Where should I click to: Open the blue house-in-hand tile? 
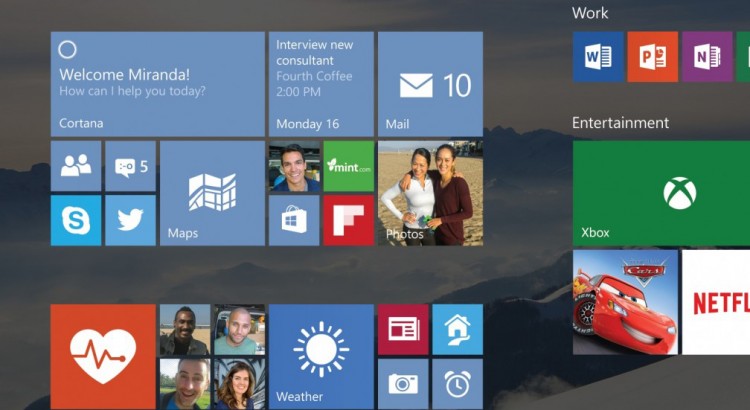point(457,330)
